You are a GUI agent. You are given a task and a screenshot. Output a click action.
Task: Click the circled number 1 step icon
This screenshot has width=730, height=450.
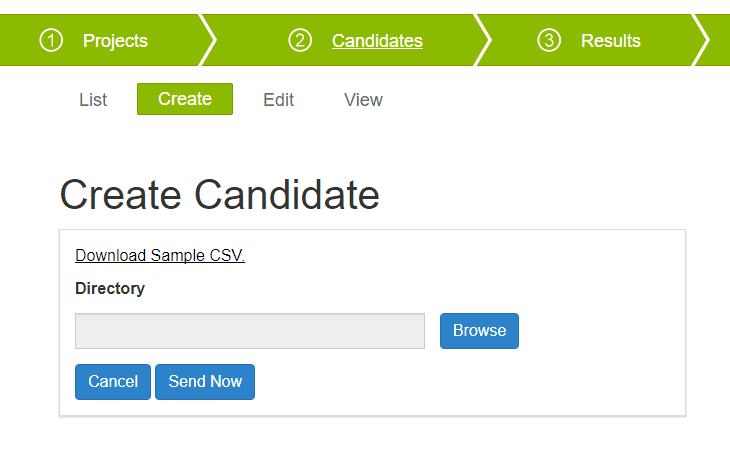click(x=51, y=41)
